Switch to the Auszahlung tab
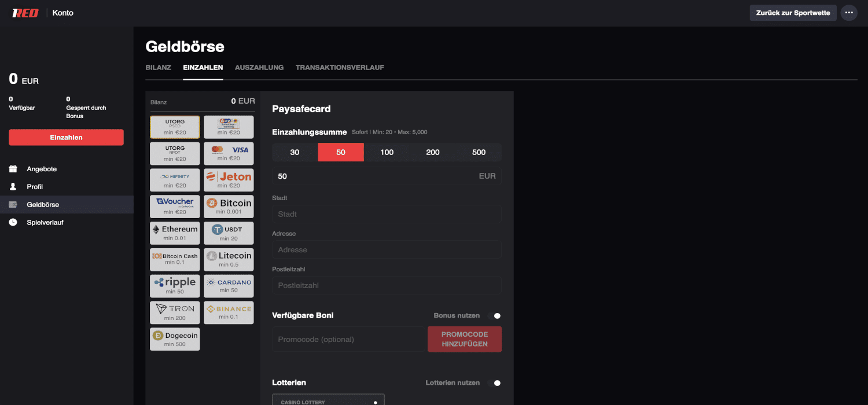This screenshot has height=405, width=868. 259,68
